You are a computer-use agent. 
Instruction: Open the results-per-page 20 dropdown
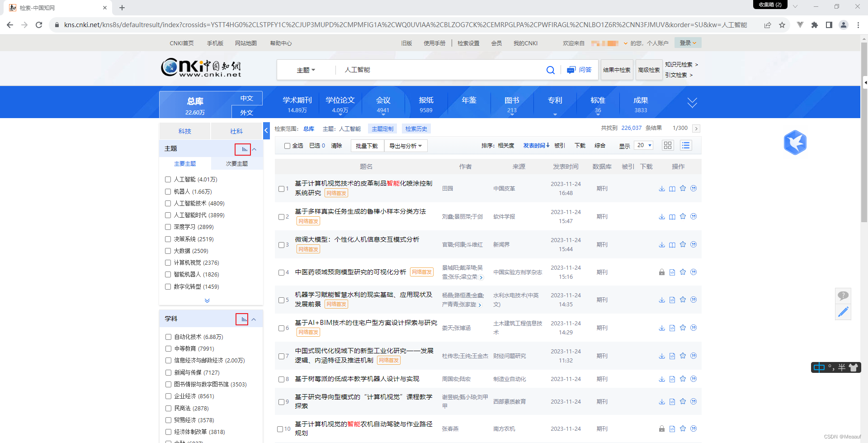point(644,145)
